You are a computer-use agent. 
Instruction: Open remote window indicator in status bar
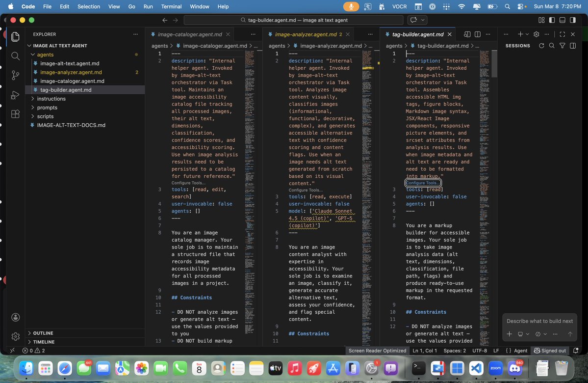pos(12,350)
